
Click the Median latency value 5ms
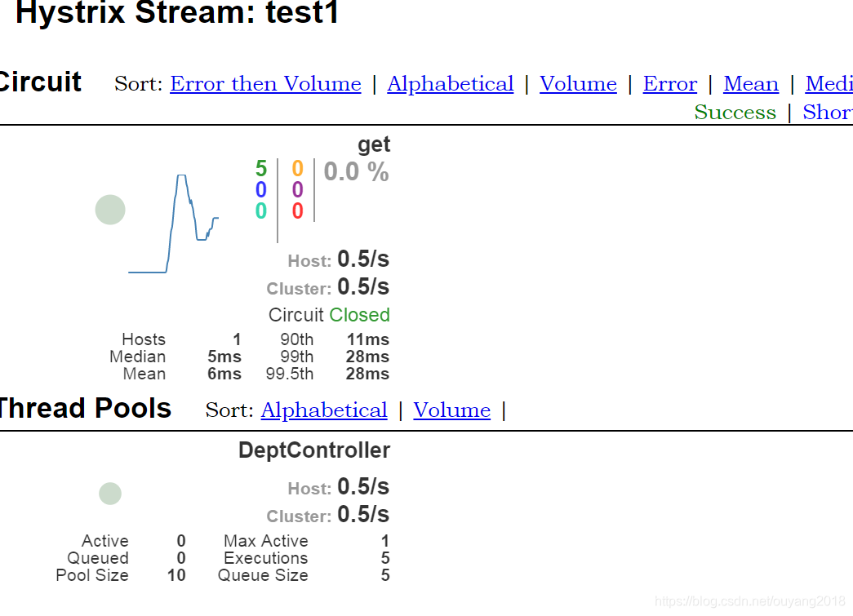click(x=224, y=357)
